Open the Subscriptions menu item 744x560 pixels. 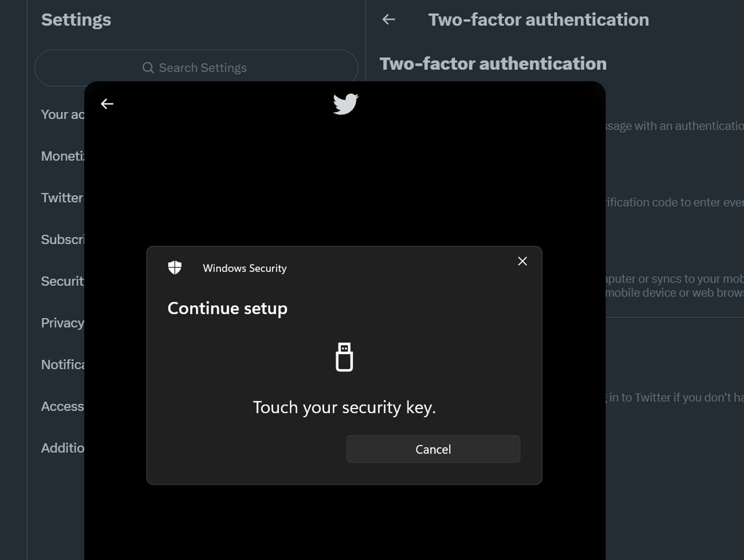[x=62, y=239]
